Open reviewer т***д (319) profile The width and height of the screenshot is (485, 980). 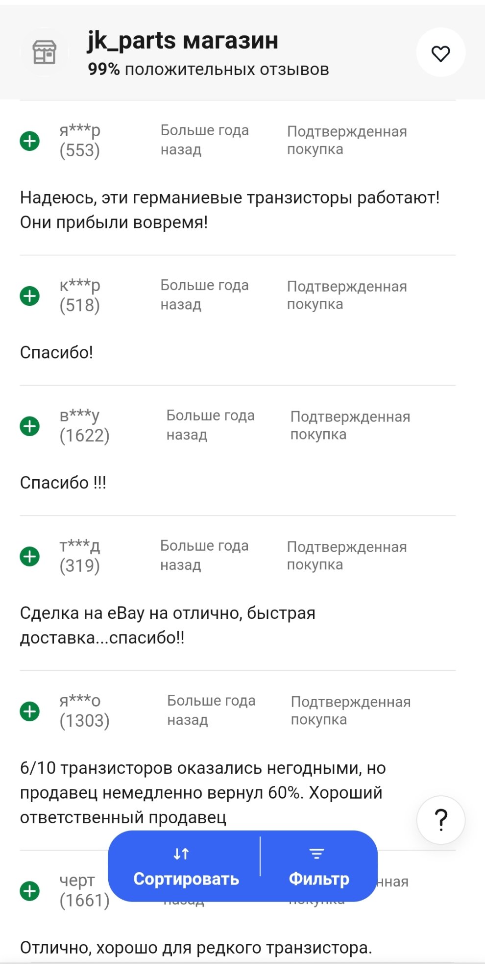[80, 556]
